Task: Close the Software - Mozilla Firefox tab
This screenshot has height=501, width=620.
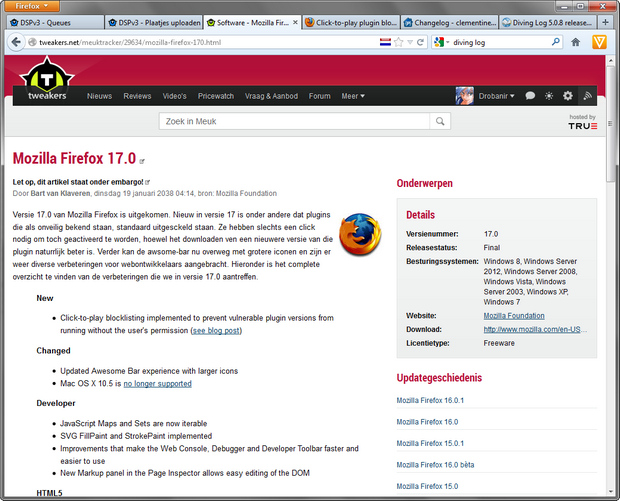Action: 295,23
